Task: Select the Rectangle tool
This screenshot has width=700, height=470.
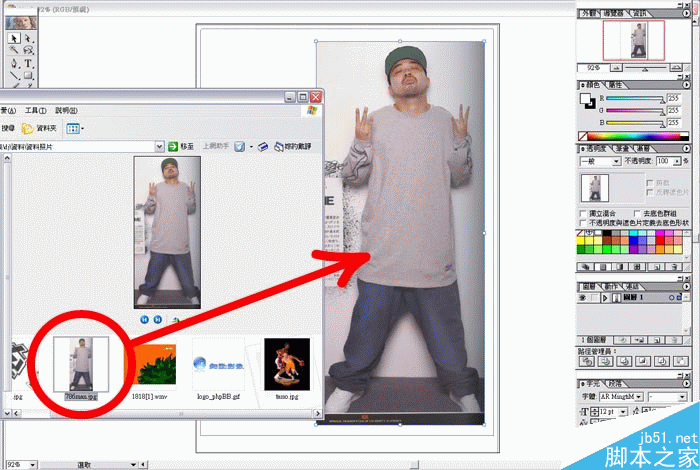Action: [x=29, y=75]
